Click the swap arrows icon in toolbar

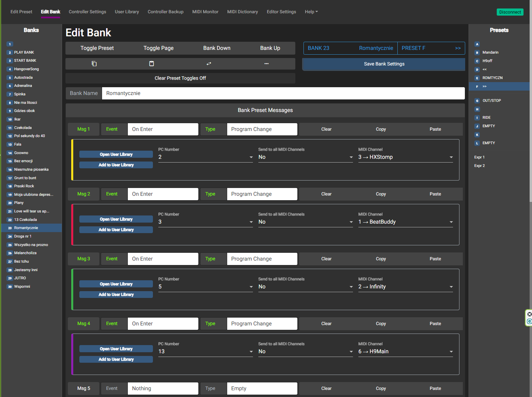209,64
